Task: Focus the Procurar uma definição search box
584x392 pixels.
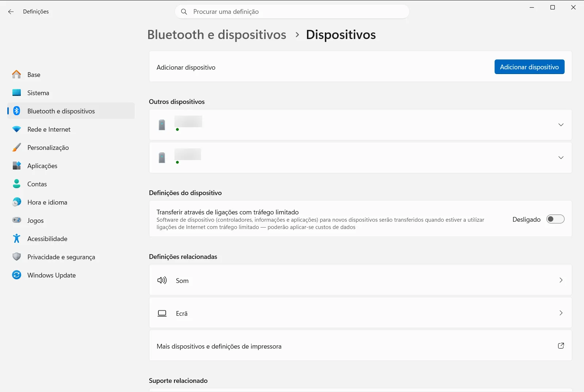Action: (x=292, y=12)
